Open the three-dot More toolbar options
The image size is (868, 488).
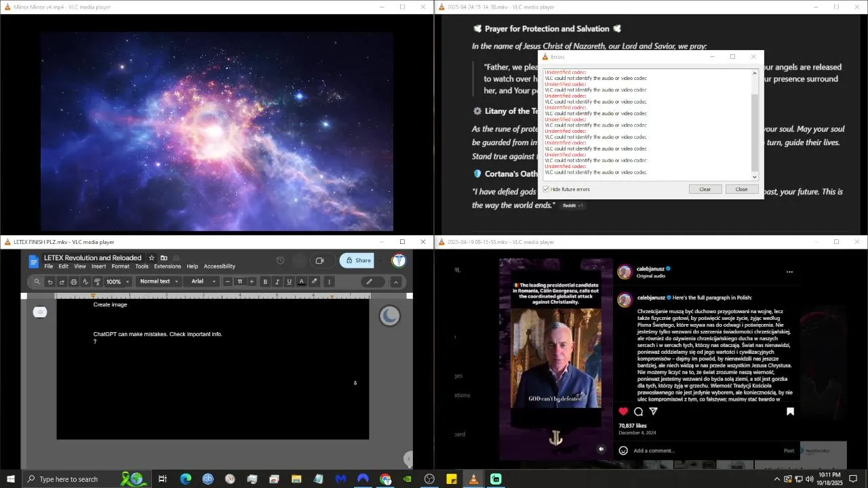tap(330, 282)
